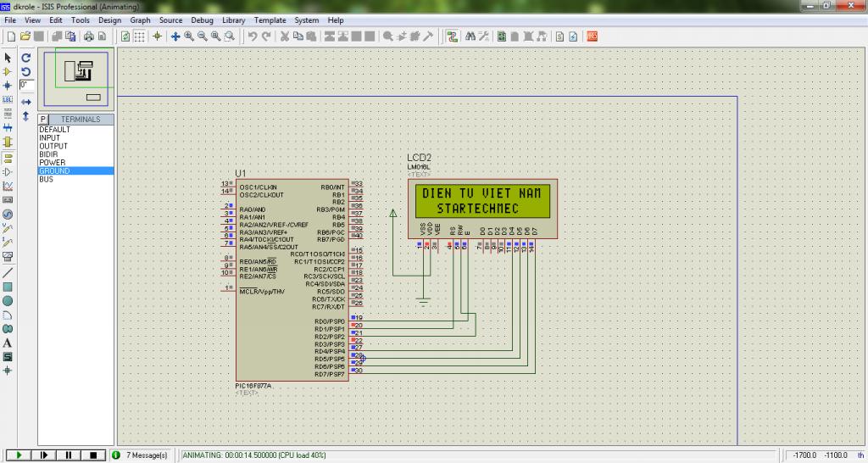
Task: Pause the running simulation
Action: 70,455
